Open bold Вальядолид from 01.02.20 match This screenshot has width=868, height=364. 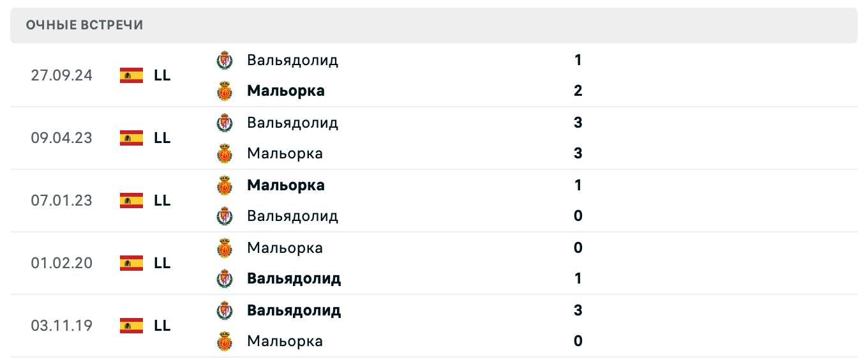pos(294,278)
